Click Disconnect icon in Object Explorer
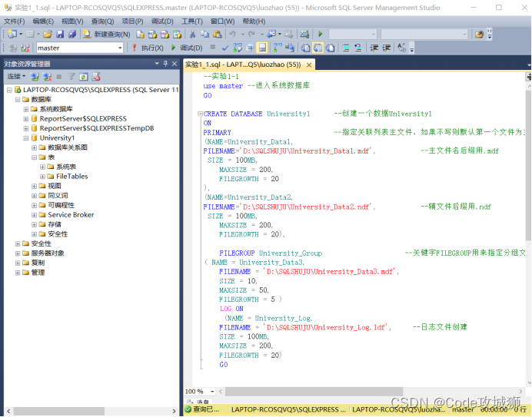Image resolution: width=532 pixels, height=417 pixels. (x=47, y=77)
